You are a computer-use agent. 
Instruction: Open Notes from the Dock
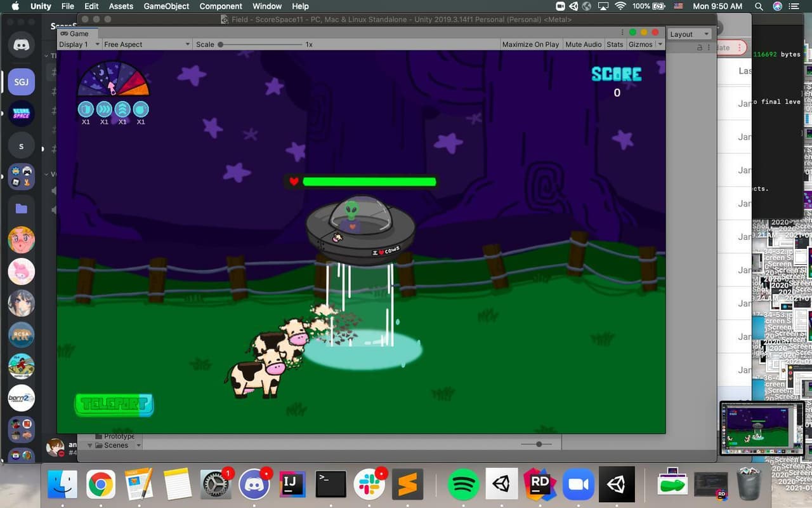coord(178,486)
